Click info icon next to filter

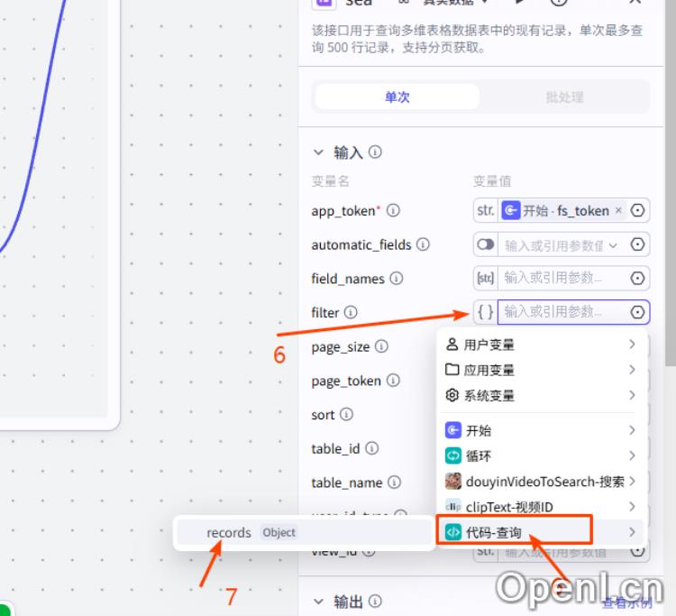tap(351, 312)
